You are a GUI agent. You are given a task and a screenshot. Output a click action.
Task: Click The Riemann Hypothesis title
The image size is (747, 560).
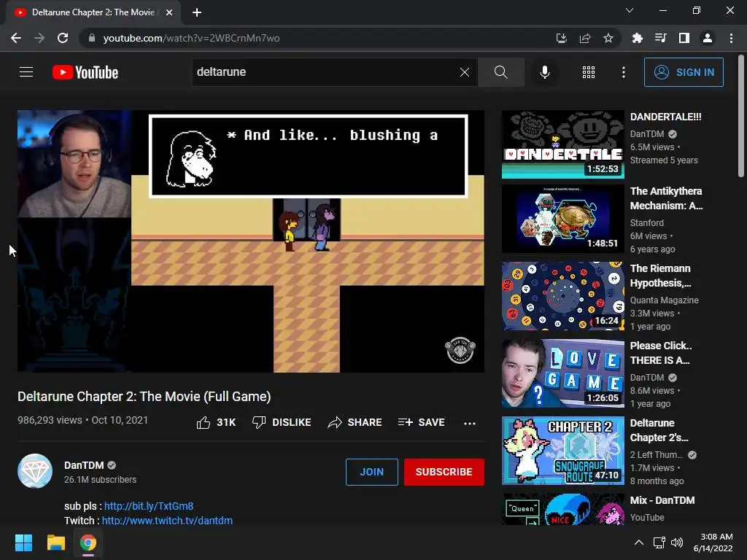pos(660,276)
